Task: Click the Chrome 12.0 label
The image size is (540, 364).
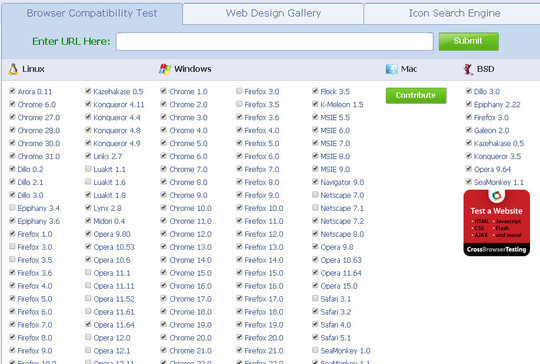Action: point(190,234)
